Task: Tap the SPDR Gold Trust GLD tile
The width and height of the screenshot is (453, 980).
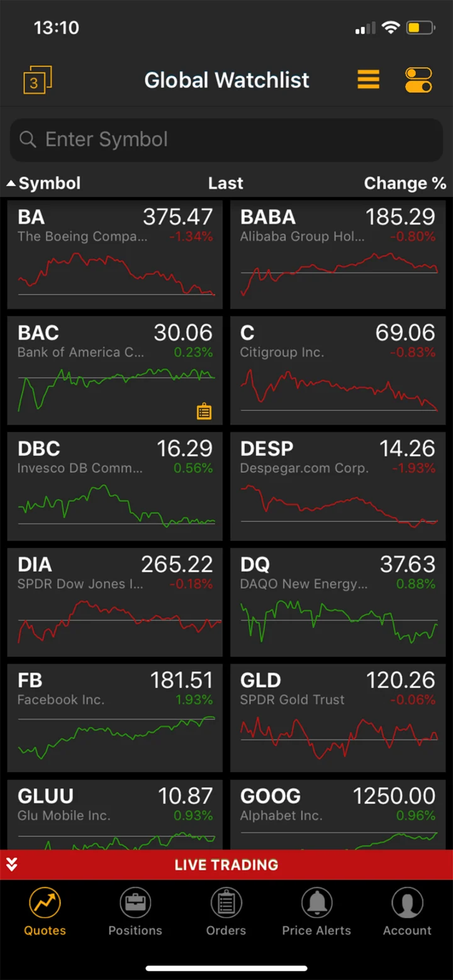Action: click(x=338, y=718)
